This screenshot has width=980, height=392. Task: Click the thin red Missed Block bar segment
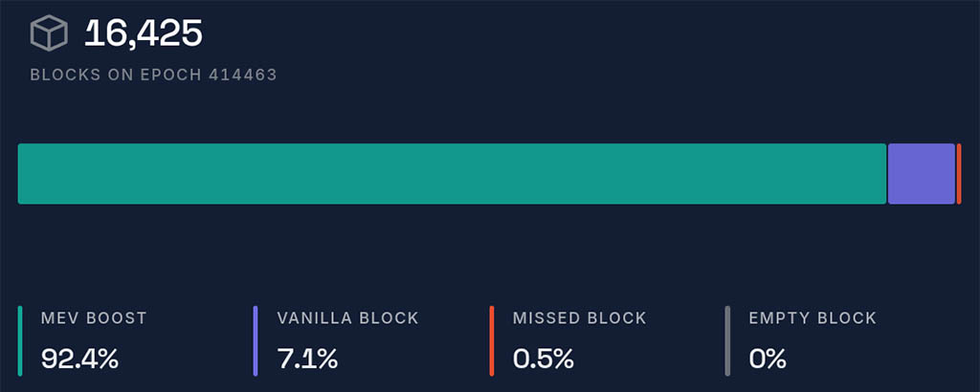959,174
